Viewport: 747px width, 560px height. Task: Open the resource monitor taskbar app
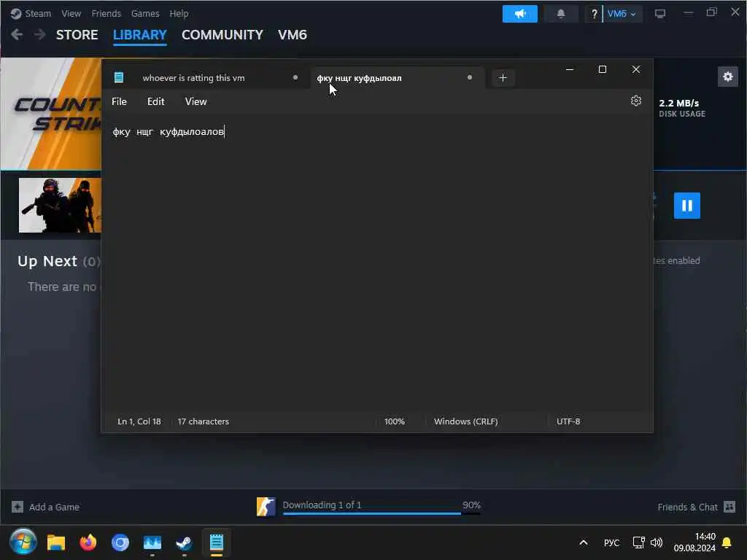coord(152,542)
